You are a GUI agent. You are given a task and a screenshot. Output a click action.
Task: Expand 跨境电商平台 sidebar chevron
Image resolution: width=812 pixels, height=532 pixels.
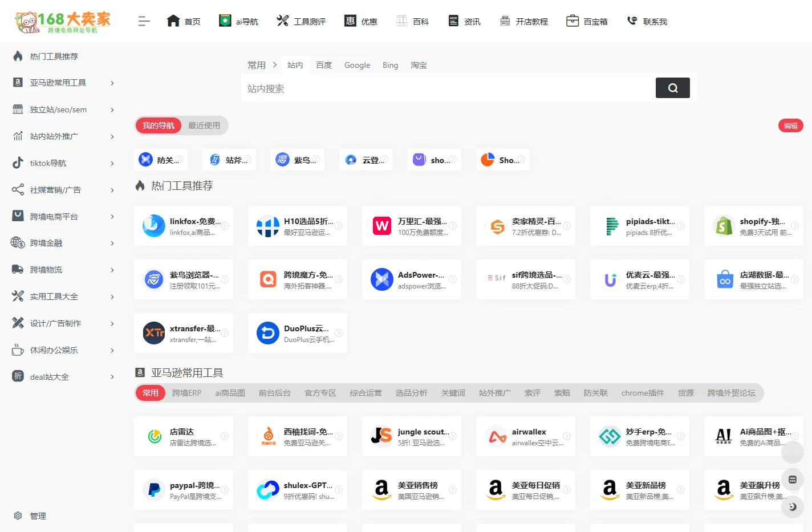tap(112, 217)
